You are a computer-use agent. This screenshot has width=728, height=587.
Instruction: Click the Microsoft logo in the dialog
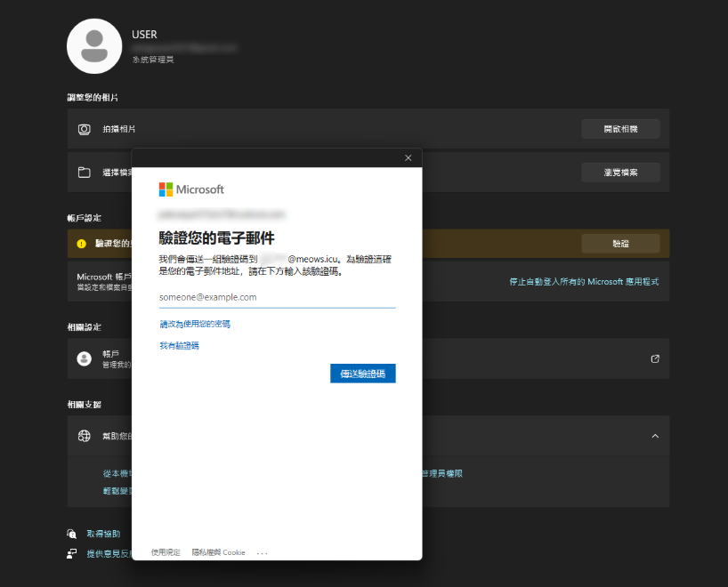(191, 189)
